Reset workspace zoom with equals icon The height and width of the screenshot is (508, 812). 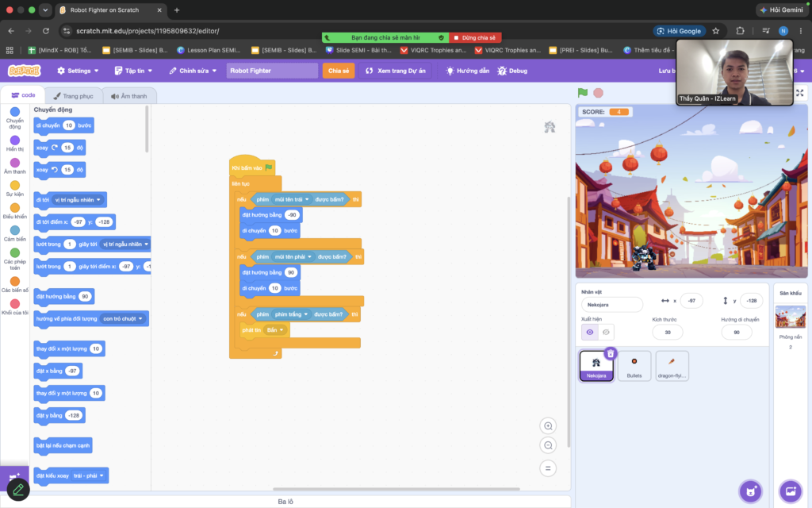point(548,468)
